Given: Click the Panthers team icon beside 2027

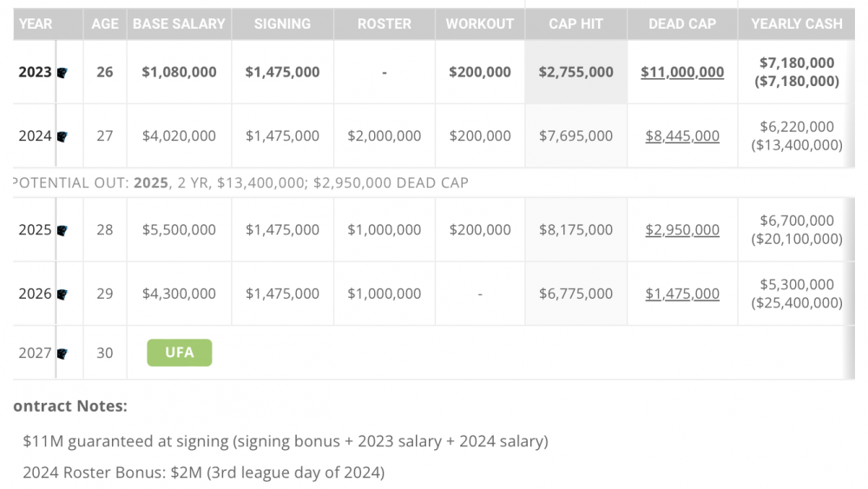Looking at the screenshot, I should click(62, 354).
